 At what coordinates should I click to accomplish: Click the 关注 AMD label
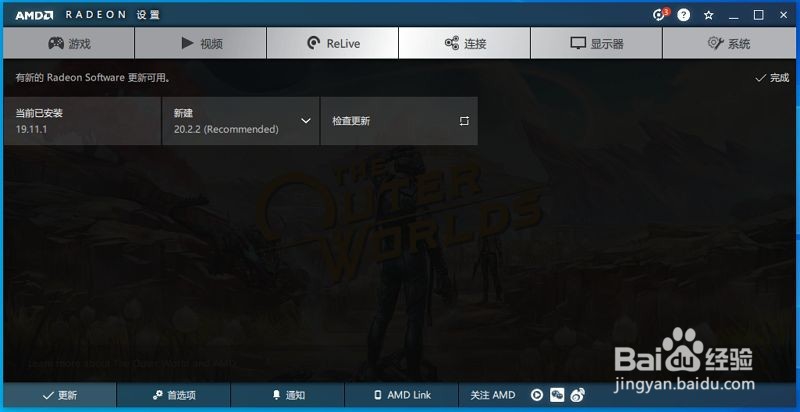[x=492, y=395]
